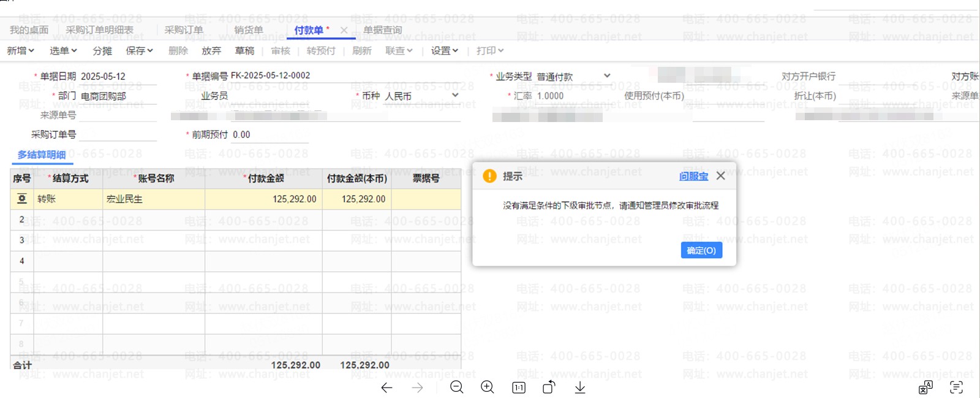The width and height of the screenshot is (980, 398).
Task: Click the zoom in magnifier icon
Action: coord(488,387)
